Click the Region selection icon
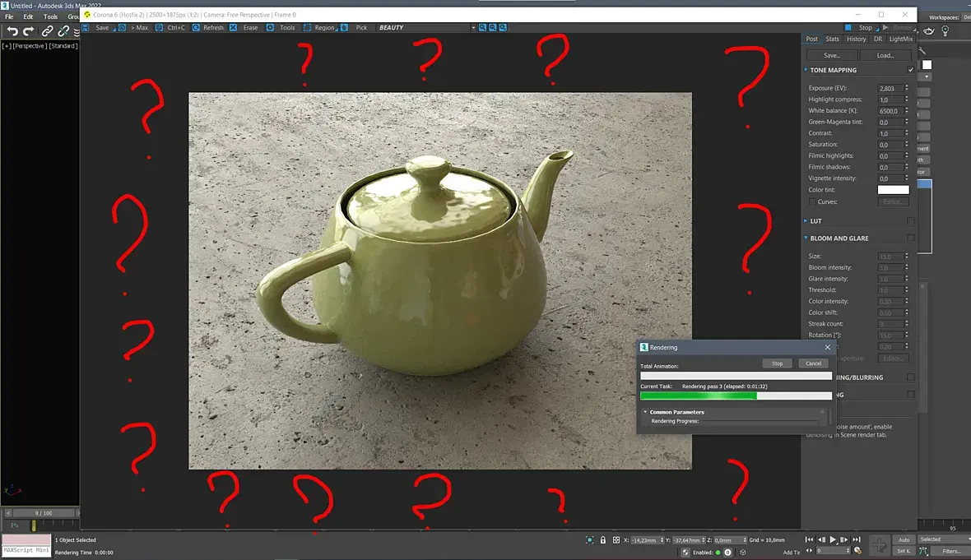Screen dimensions: 971x560 [x=307, y=28]
